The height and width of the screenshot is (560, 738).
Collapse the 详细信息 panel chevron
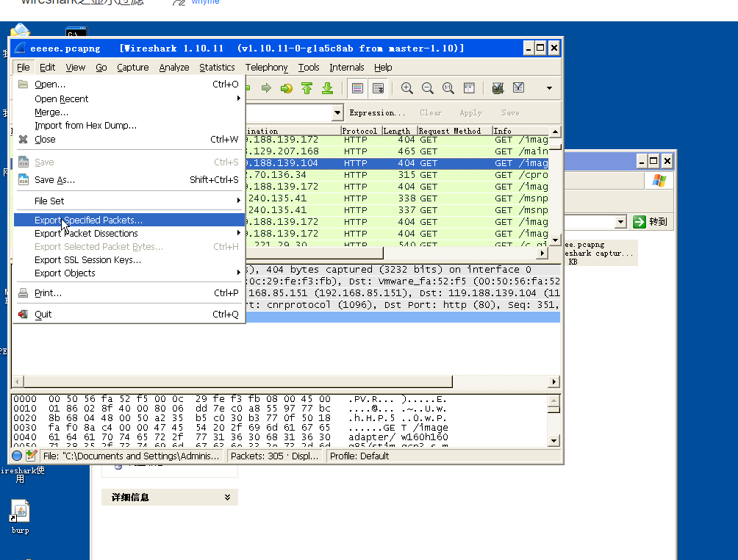[x=227, y=498]
